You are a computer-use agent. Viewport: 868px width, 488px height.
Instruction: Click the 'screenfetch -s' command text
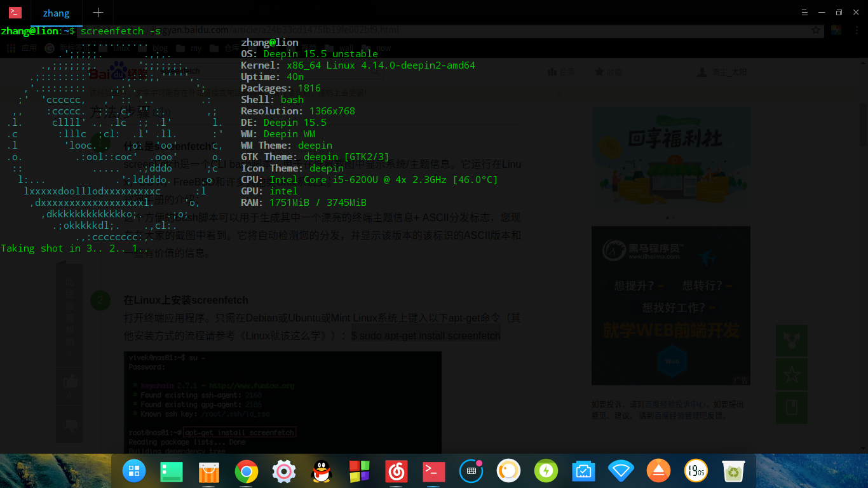click(121, 30)
